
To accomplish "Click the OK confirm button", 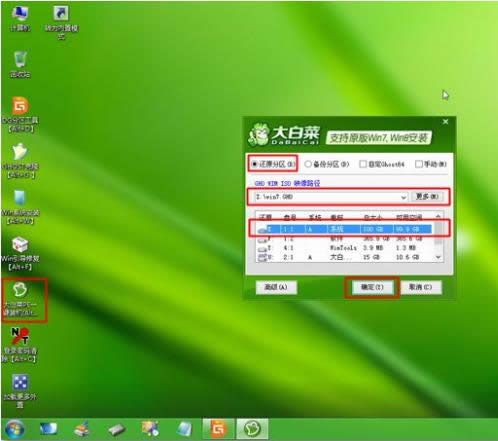I will 372,287.
